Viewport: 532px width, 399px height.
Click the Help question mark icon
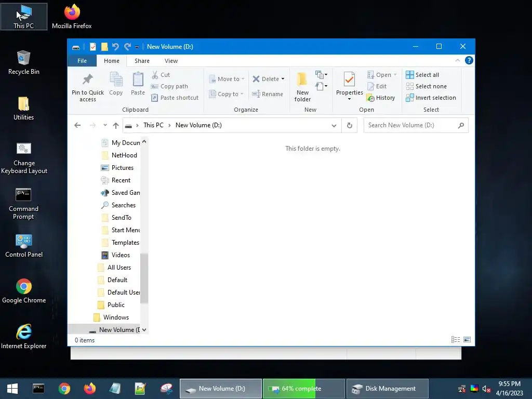[469, 60]
